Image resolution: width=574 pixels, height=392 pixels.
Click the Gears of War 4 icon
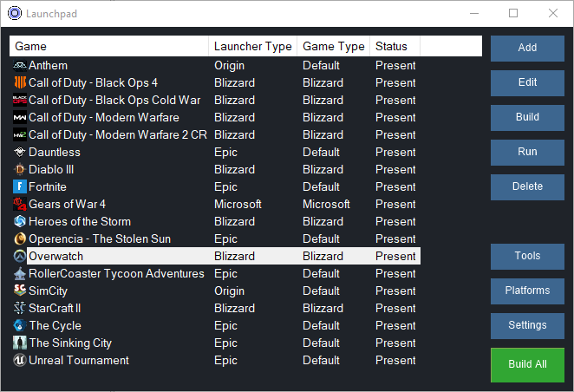coord(20,204)
